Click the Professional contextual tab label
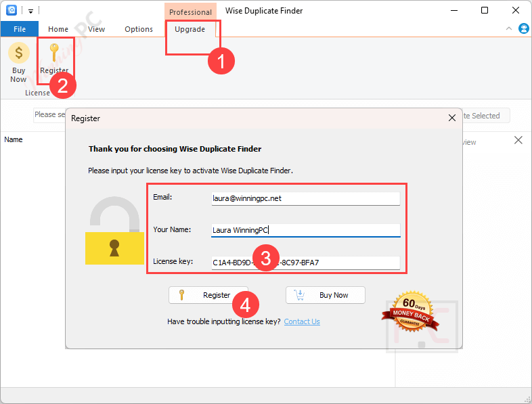The width and height of the screenshot is (532, 404). click(190, 12)
